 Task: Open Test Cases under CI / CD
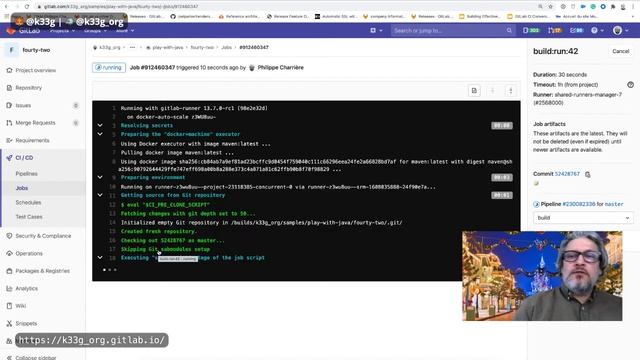click(x=29, y=217)
